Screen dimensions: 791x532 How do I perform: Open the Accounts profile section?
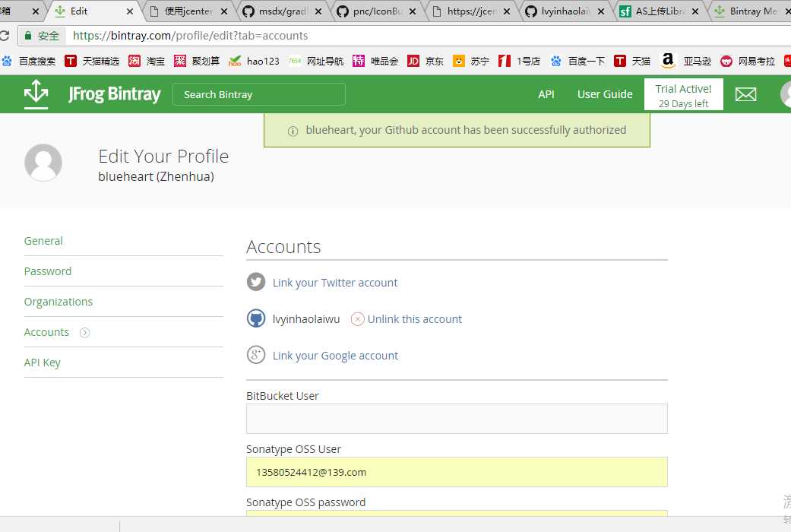(46, 332)
